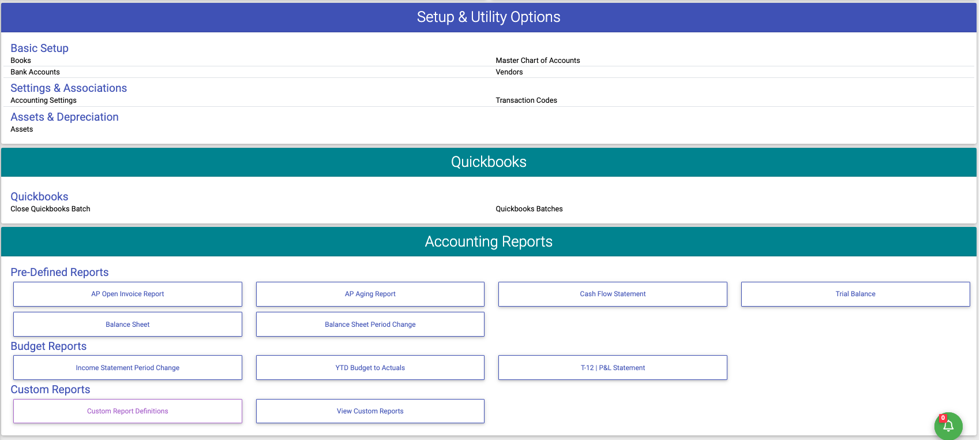
Task: Click View Custom Reports button
Action: 370,411
